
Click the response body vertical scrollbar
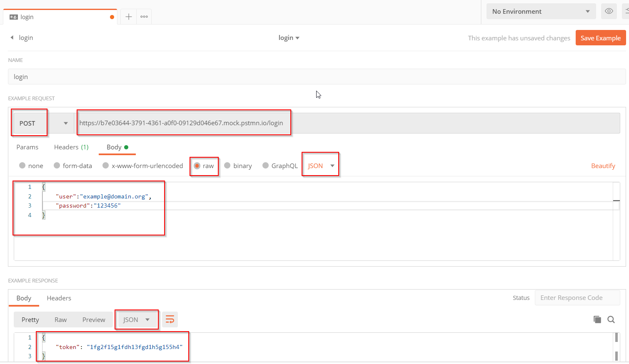coord(617,347)
